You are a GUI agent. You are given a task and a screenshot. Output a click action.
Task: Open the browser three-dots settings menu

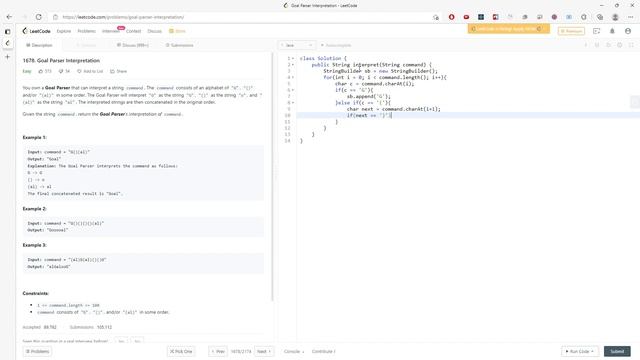[x=631, y=17]
